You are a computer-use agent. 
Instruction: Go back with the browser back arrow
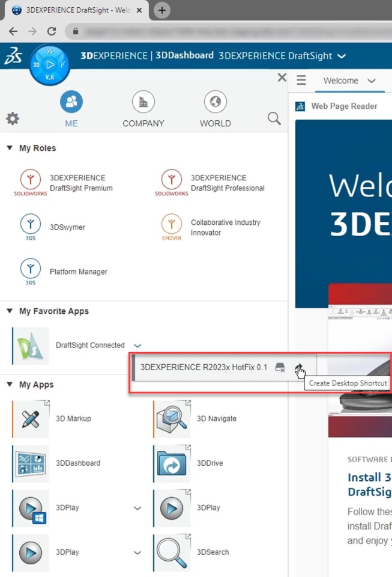[13, 31]
